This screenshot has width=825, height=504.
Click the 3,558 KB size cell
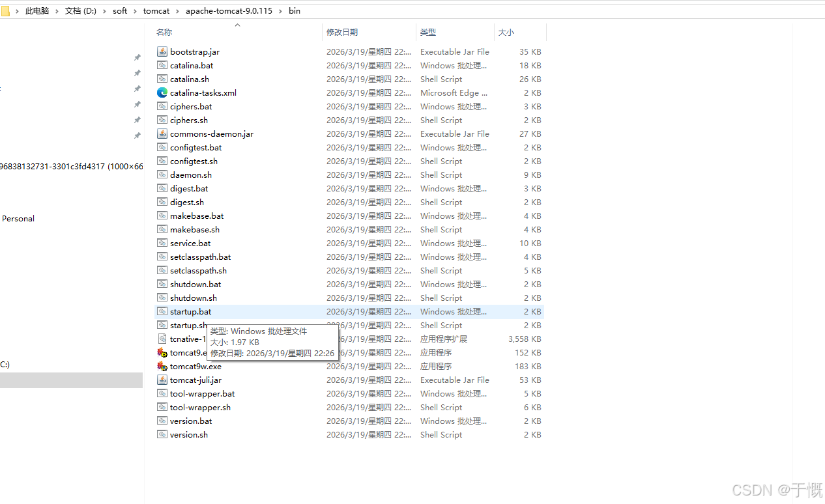525,339
